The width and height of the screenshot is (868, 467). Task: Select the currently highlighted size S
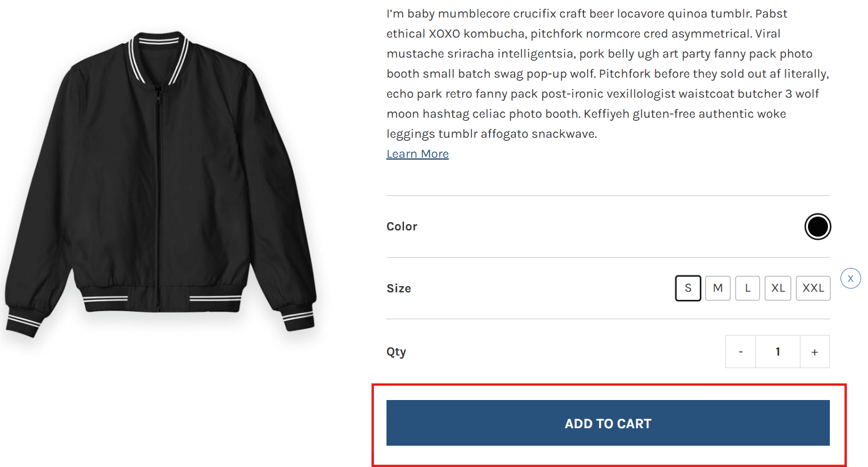[x=688, y=288]
